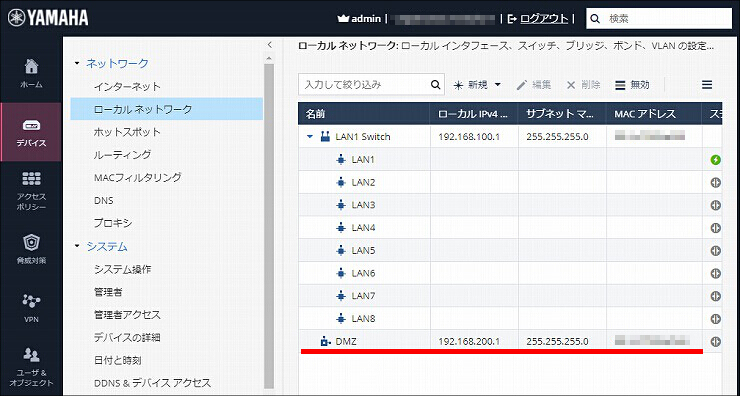Open ホットスポット menu item
Viewport: 740px width, 396px height.
click(x=127, y=132)
